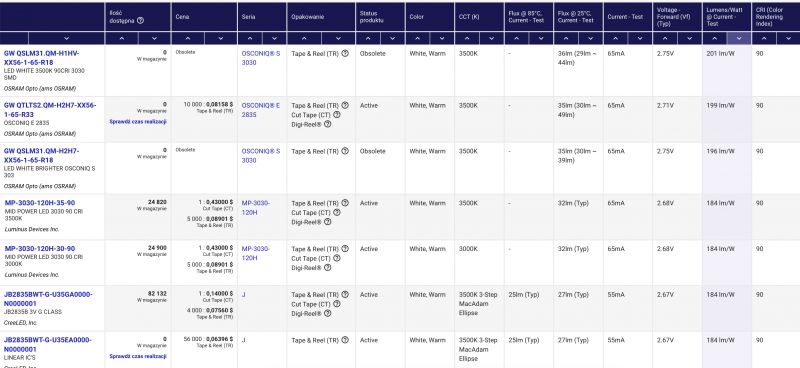Screen dimensions: 800x368
Task: Select stock quantity 24 820
Action: pos(157,202)
